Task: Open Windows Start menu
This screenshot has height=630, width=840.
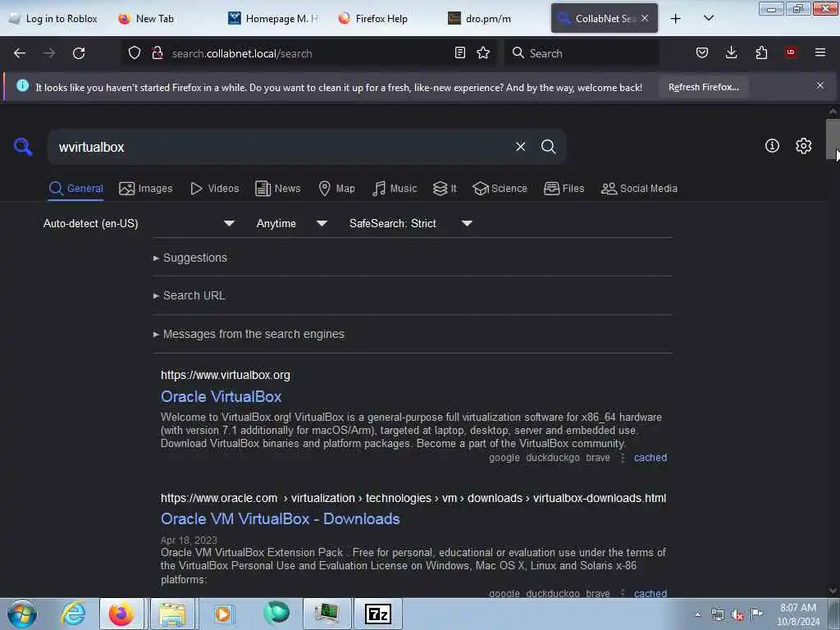Action: point(22,614)
